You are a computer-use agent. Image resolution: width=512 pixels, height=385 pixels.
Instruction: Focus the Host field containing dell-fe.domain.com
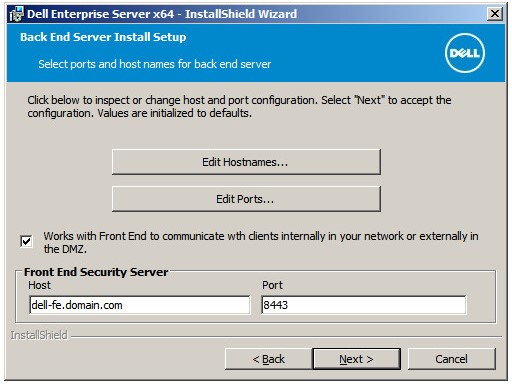pyautogui.click(x=140, y=305)
